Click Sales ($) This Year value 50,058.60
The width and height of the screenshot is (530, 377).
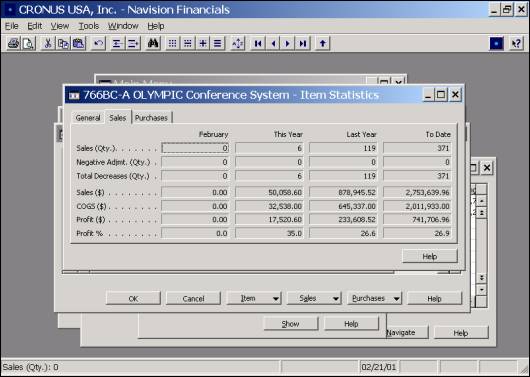pyautogui.click(x=269, y=193)
